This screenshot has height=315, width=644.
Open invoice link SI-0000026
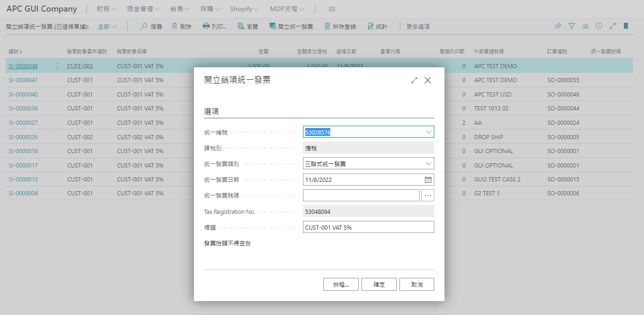click(23, 137)
